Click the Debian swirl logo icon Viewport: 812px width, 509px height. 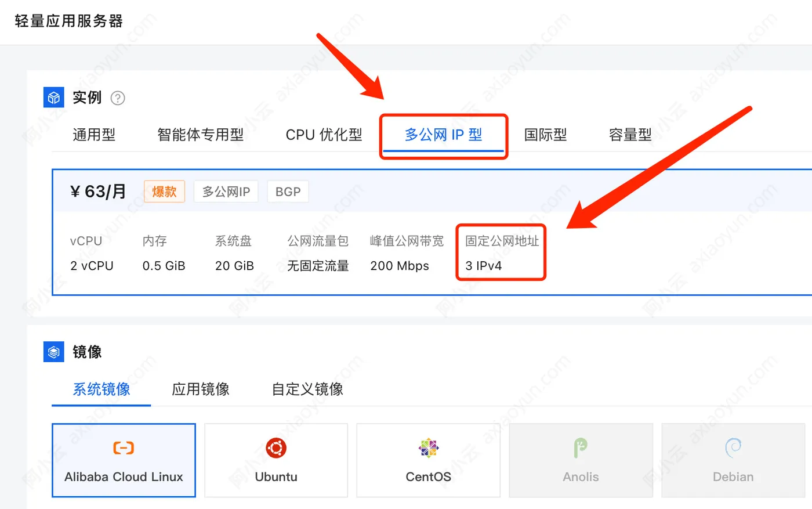coord(733,448)
